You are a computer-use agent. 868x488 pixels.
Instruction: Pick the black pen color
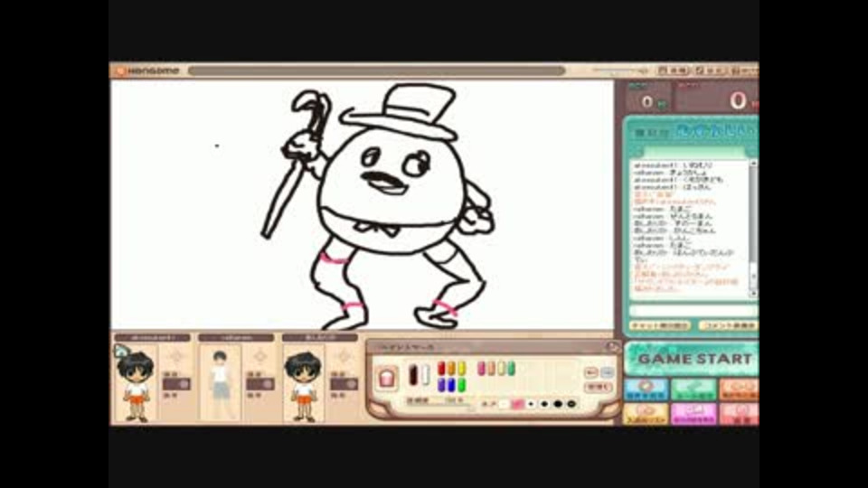coord(413,374)
